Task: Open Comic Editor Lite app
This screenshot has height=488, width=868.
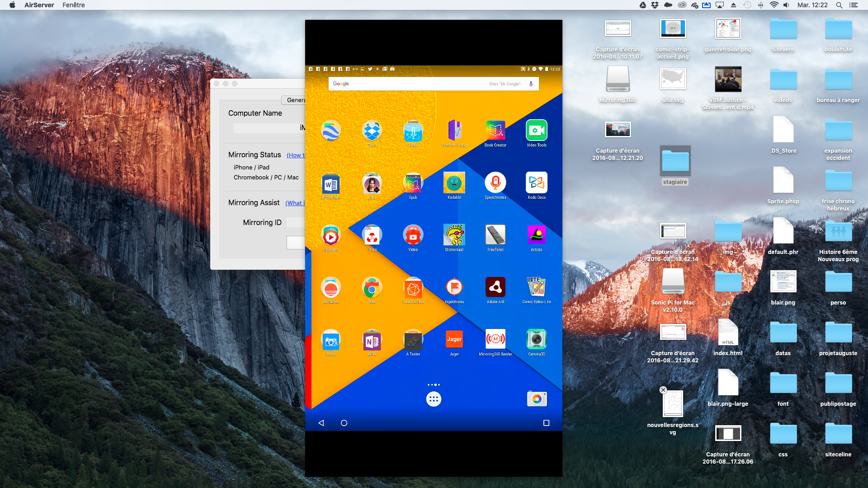Action: pos(536,288)
